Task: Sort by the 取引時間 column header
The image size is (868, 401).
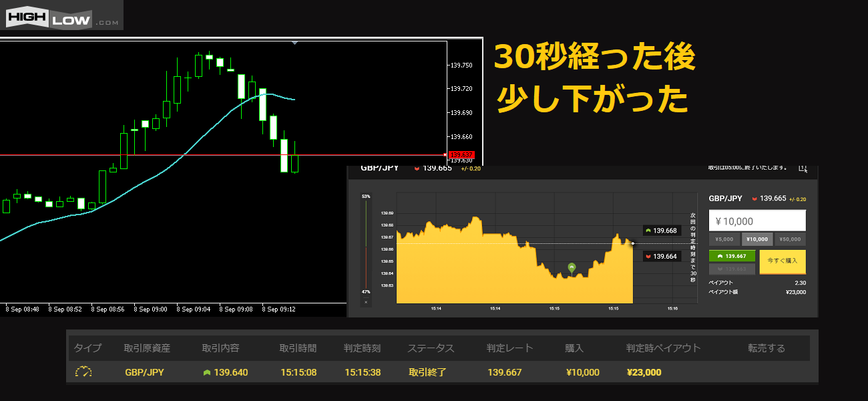Action: tap(298, 348)
